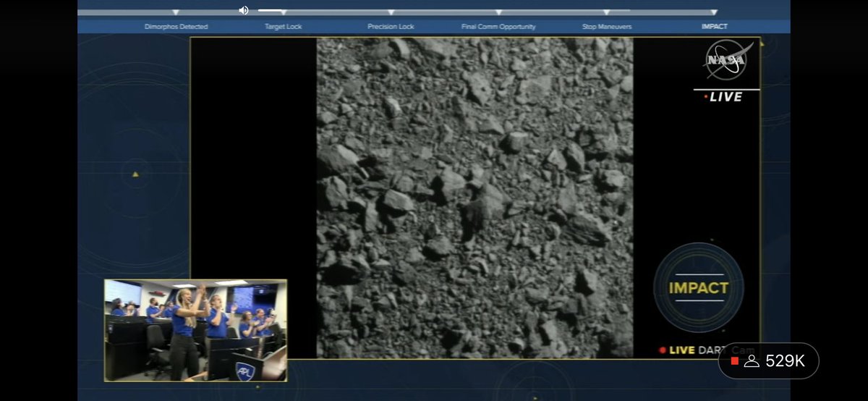Tap the LIVE indicator under NASA logo
The height and width of the screenshot is (401, 868).
coord(726,97)
